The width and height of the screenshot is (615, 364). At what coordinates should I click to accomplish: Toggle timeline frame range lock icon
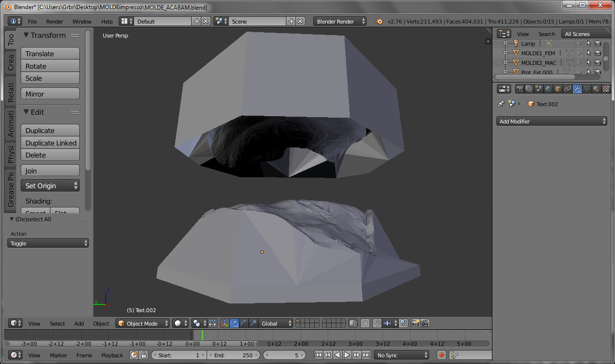point(144,355)
